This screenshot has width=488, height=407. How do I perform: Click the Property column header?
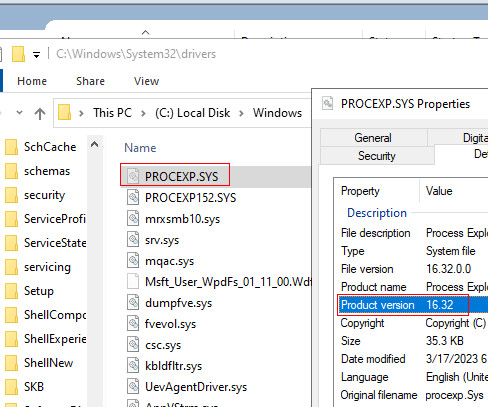(x=360, y=191)
